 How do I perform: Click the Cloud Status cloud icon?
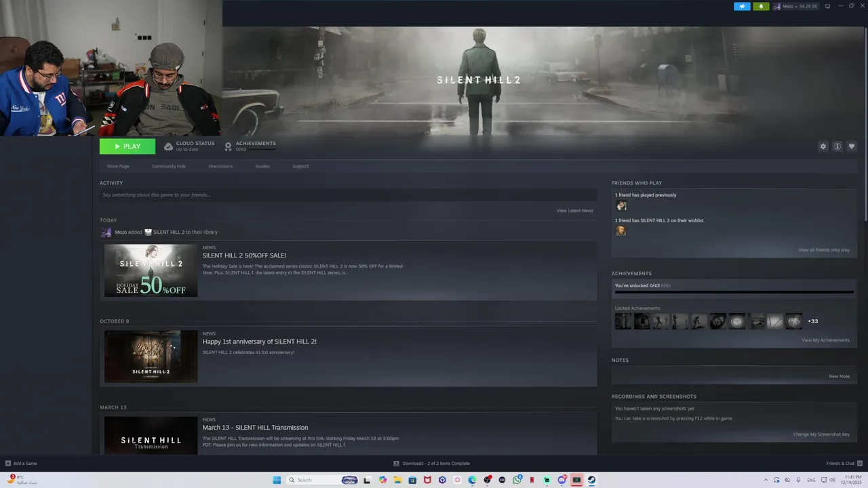point(168,146)
